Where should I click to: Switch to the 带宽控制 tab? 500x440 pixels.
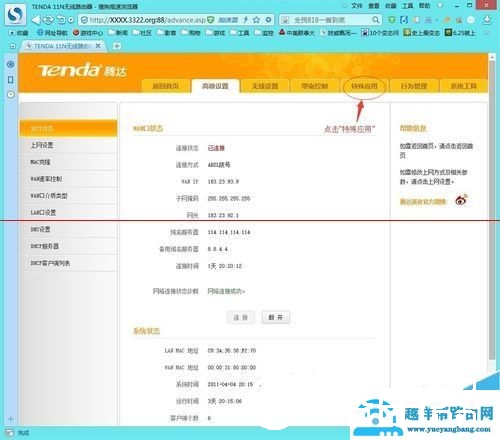[315, 86]
